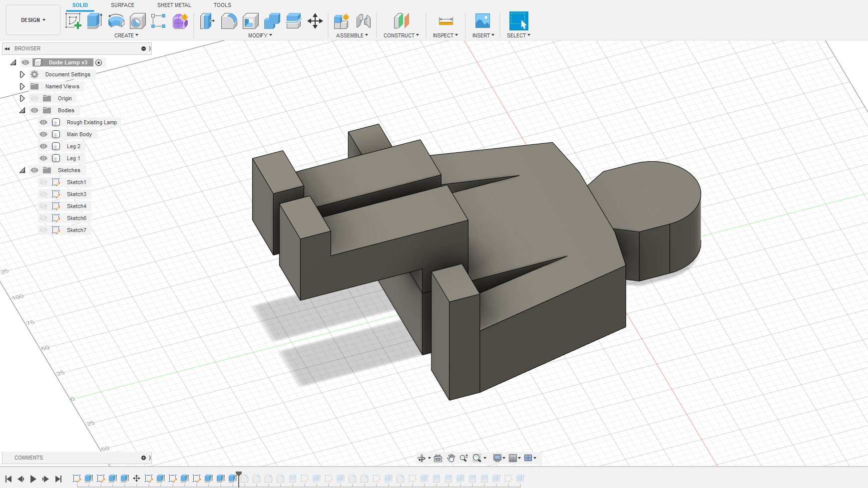The height and width of the screenshot is (488, 868).
Task: Toggle visibility of the Sketches folder
Action: [x=34, y=170]
